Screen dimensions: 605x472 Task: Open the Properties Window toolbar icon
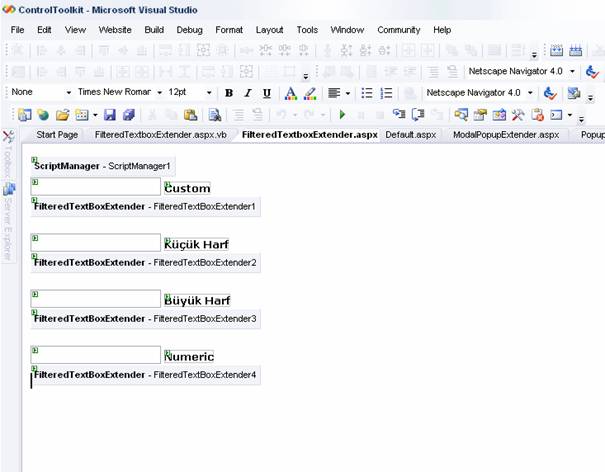pyautogui.click(x=480, y=115)
